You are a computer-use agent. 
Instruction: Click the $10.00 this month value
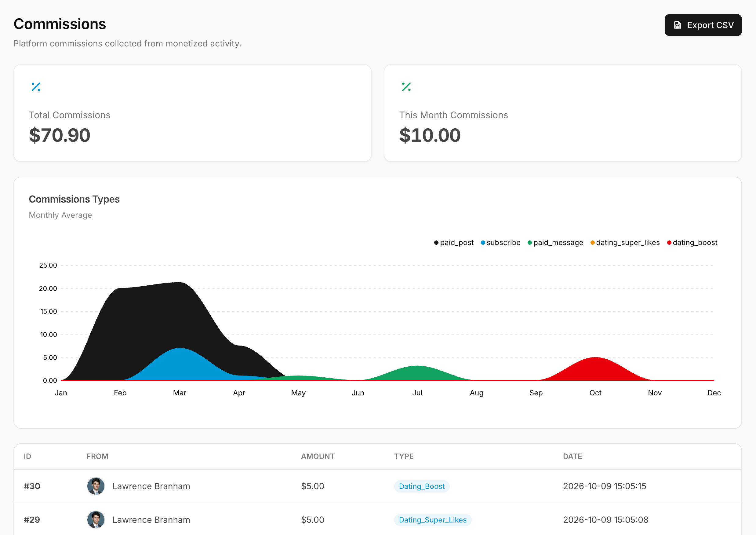[430, 135]
